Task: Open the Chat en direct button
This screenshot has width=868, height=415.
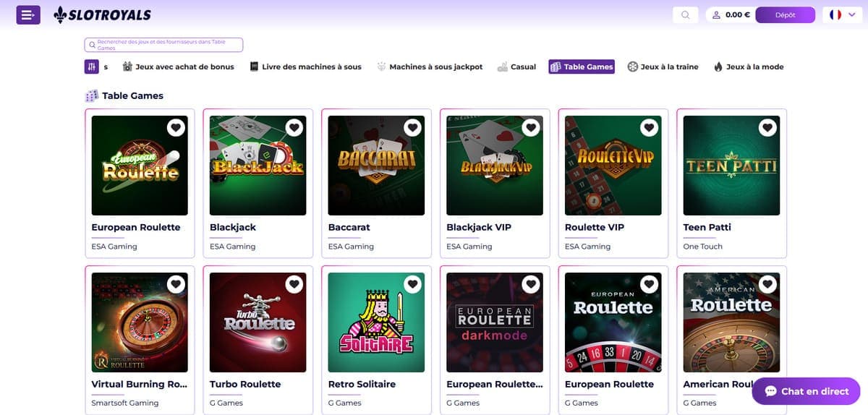Action: [x=806, y=391]
